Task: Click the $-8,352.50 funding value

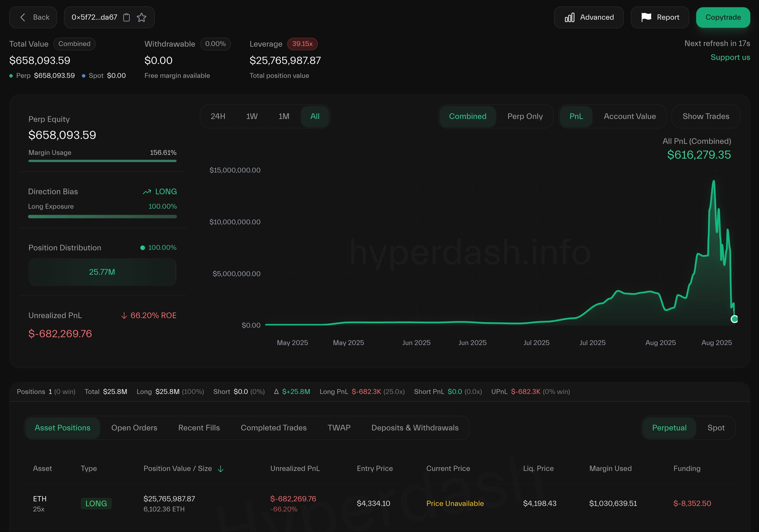Action: tap(692, 504)
